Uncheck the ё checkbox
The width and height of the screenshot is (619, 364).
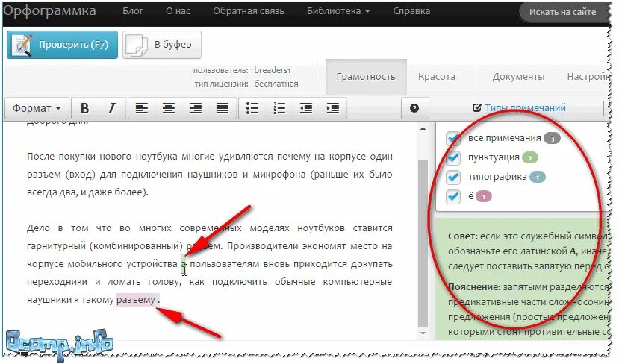(453, 196)
